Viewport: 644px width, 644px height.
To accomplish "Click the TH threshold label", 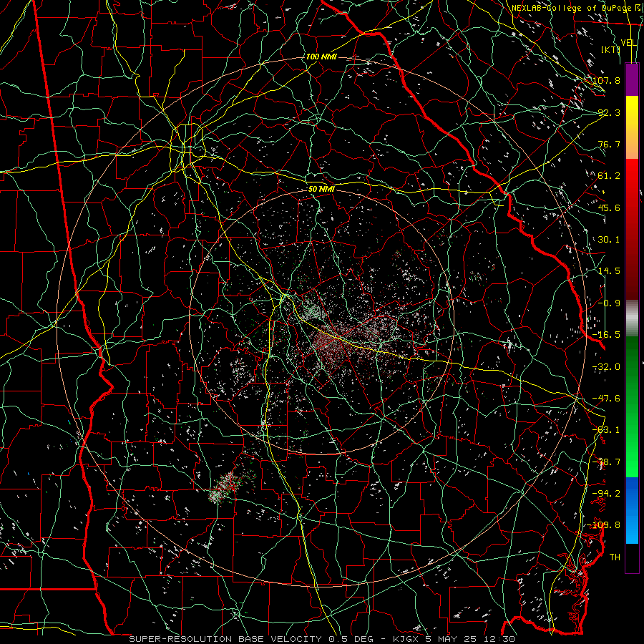I will coord(615,557).
